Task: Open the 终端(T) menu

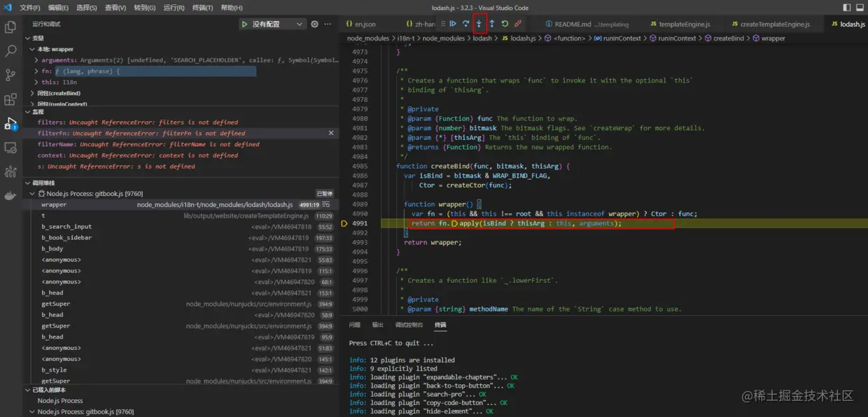Action: click(x=202, y=8)
